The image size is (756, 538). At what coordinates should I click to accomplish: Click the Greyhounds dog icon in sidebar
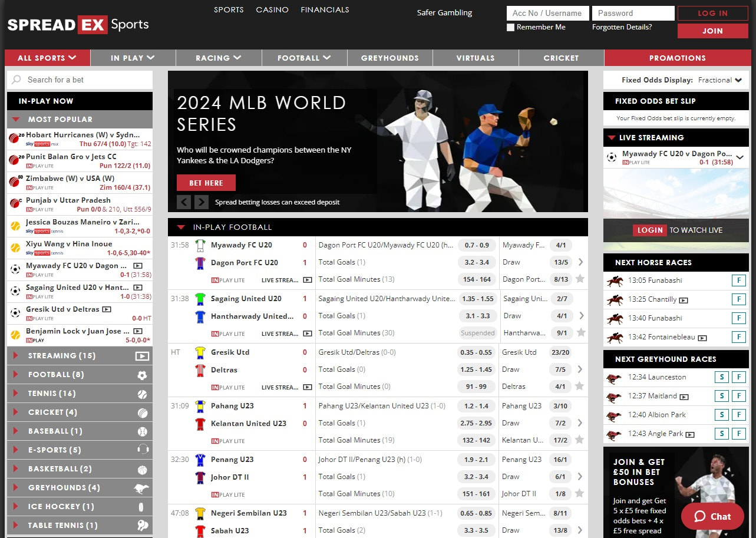coord(141,488)
